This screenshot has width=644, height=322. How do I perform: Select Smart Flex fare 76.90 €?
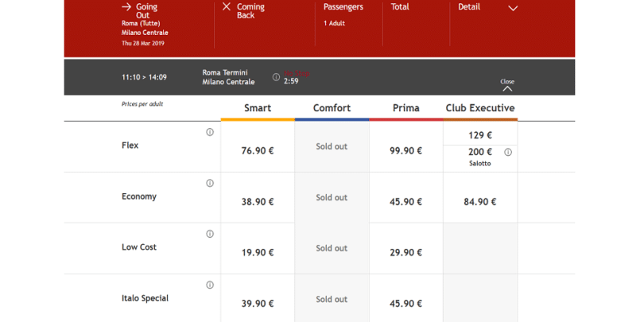[258, 151]
